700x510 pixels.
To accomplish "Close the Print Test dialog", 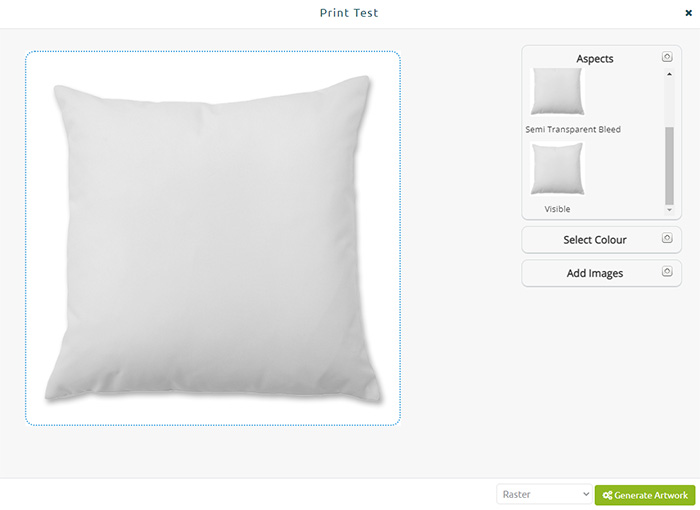I will [x=688, y=13].
